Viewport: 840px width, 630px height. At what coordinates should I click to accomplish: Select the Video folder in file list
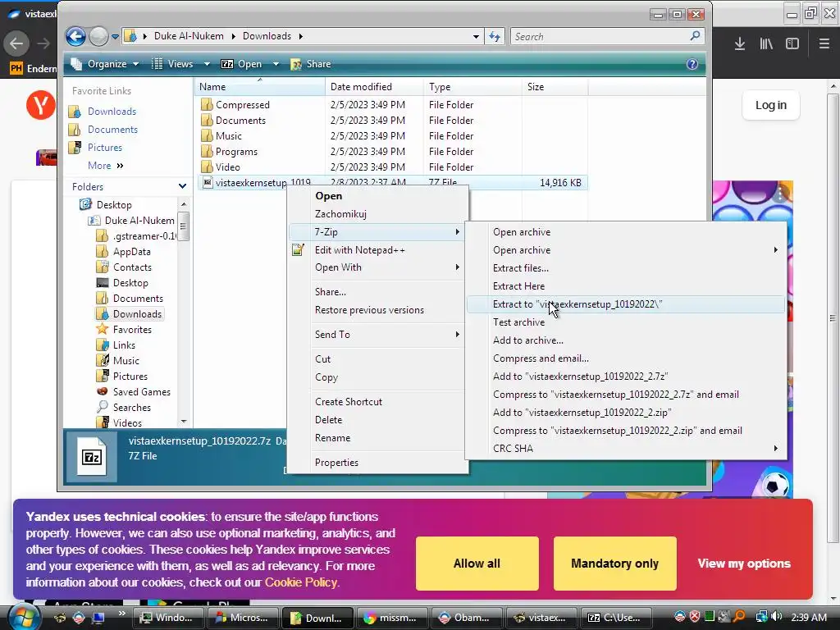click(x=228, y=167)
